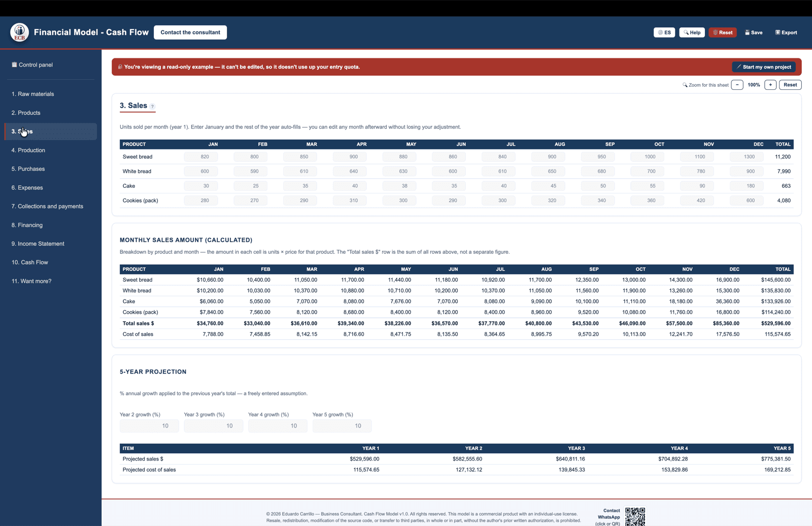Click Sweet bread January units field
The width and height of the screenshot is (812, 526).
(201, 157)
